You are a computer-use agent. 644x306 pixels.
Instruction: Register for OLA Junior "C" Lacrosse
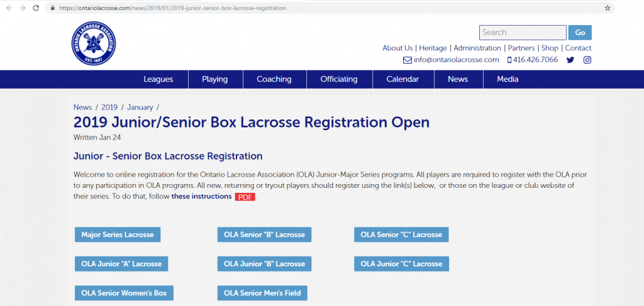[401, 264]
